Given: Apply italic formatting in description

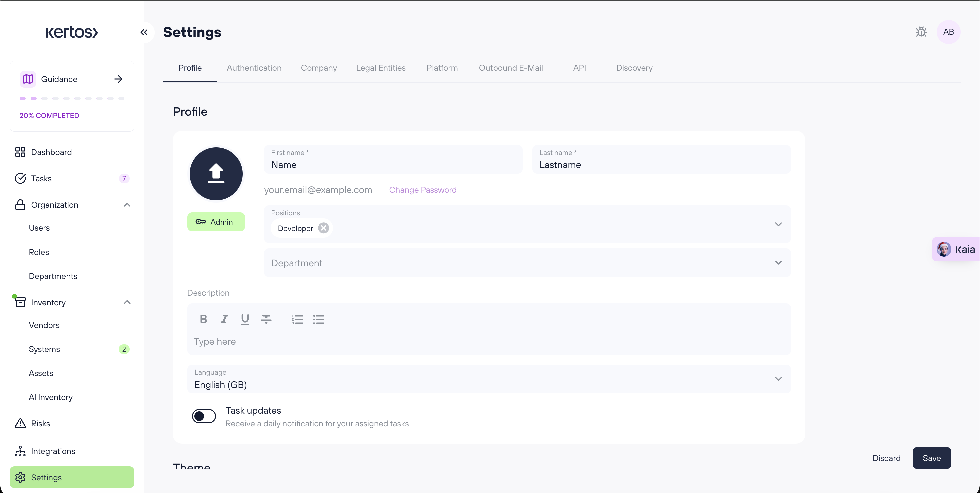Looking at the screenshot, I should pyautogui.click(x=224, y=319).
